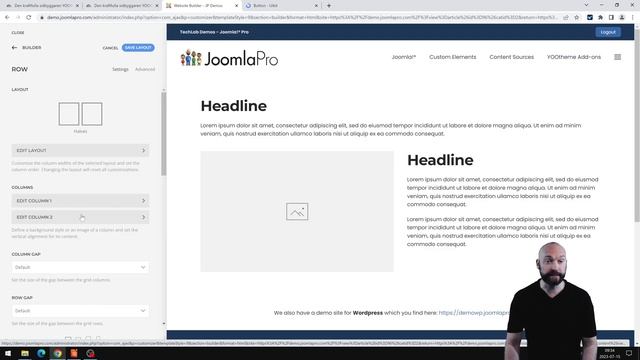
Task: Close the builder panel
Action: 18,33
